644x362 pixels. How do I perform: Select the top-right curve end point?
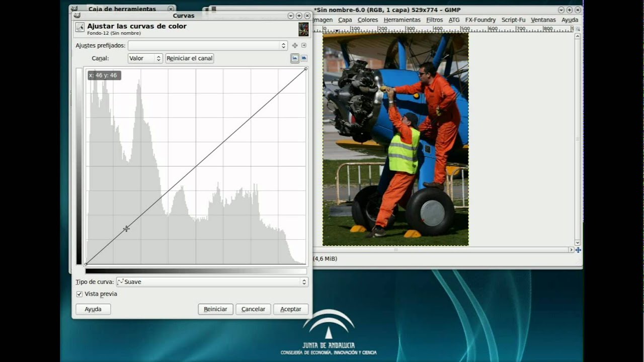(x=306, y=69)
